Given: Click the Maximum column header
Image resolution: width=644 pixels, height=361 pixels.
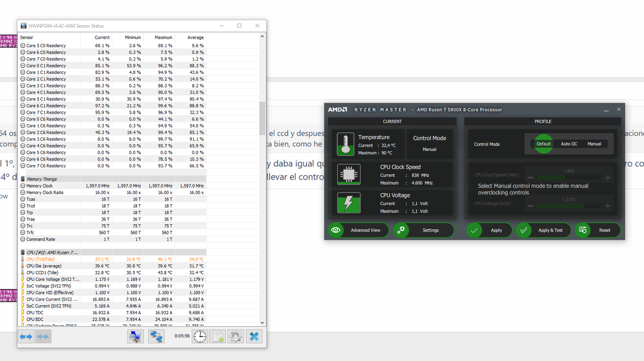Looking at the screenshot, I should click(159, 37).
